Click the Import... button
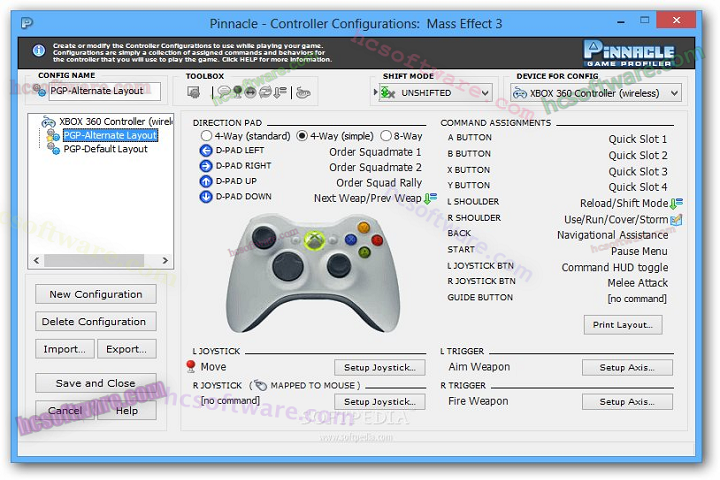 (65, 349)
